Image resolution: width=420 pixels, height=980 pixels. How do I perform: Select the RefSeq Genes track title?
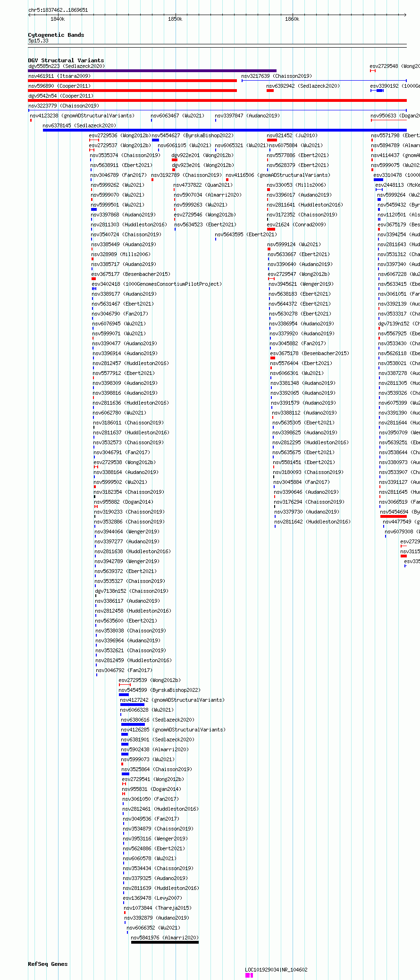point(48,964)
